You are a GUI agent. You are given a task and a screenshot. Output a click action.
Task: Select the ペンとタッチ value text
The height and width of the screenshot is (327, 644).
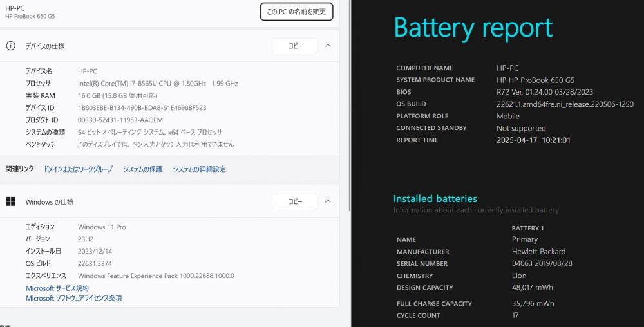156,144
